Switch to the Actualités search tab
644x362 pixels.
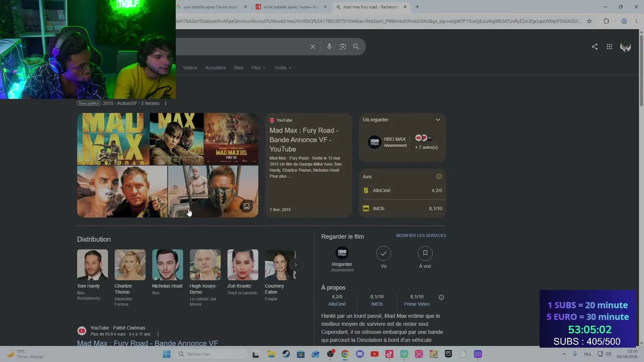click(215, 68)
